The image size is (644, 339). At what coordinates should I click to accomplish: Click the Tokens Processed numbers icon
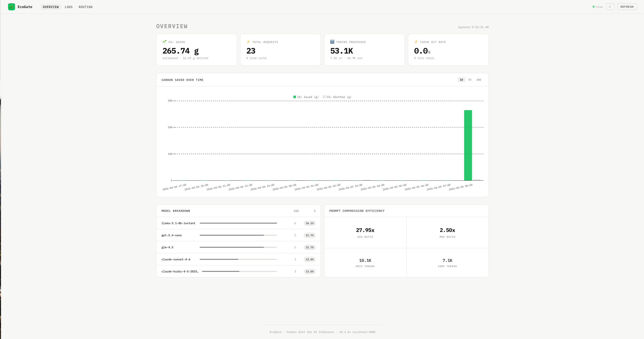(332, 42)
